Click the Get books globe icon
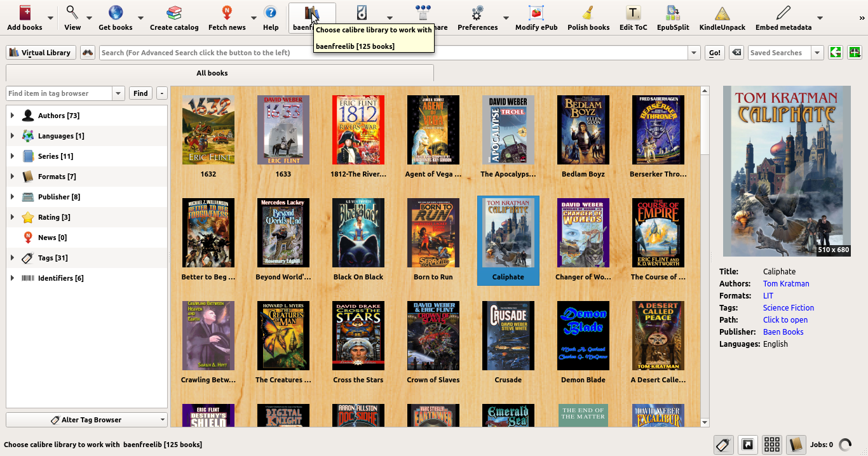Viewport: 868px width, 456px height. [x=116, y=13]
